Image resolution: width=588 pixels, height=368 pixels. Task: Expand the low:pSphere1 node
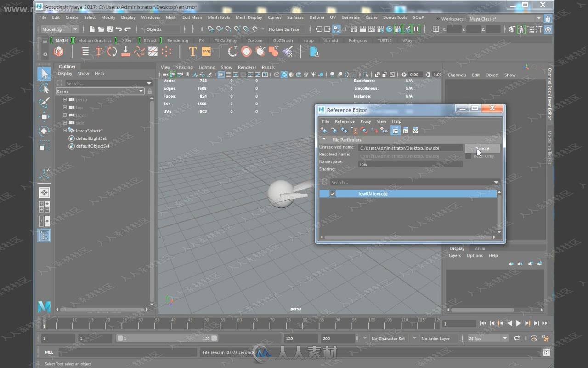coord(65,131)
